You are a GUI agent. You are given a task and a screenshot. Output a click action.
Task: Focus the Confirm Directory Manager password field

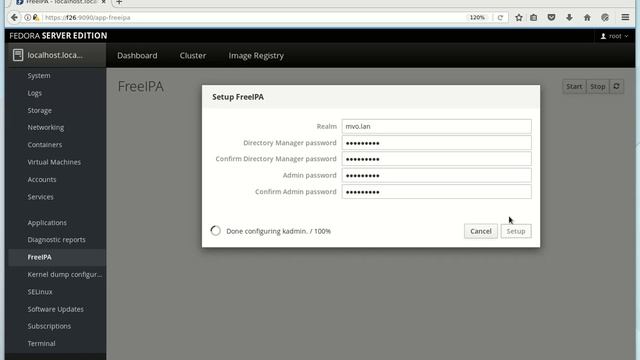click(436, 159)
